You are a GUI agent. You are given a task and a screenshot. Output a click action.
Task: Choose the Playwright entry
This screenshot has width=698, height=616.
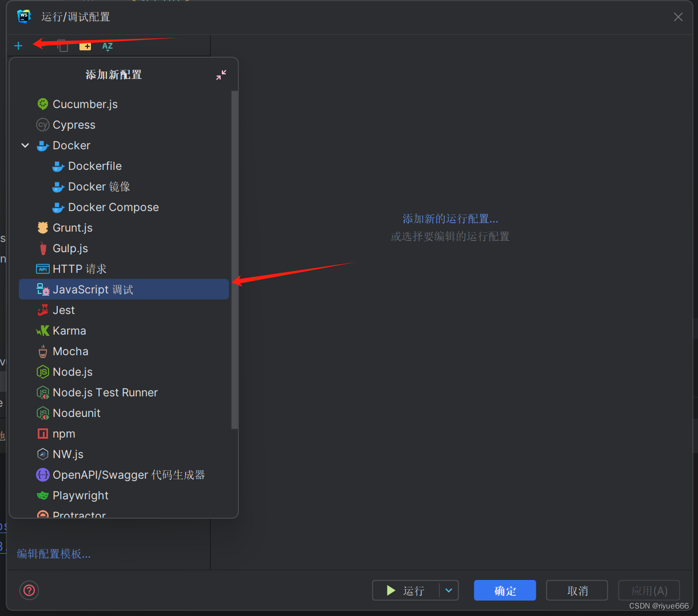point(123,495)
